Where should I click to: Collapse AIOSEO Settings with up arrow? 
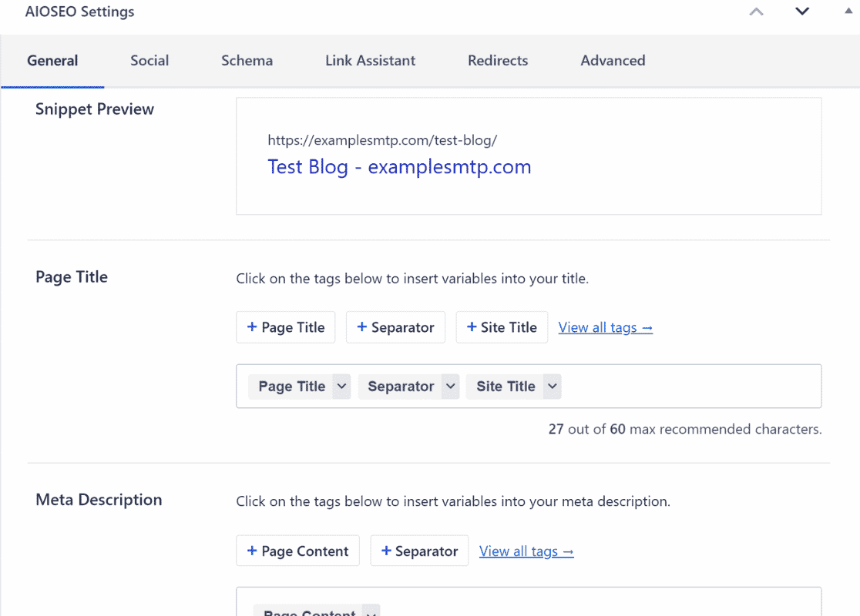pyautogui.click(x=757, y=12)
